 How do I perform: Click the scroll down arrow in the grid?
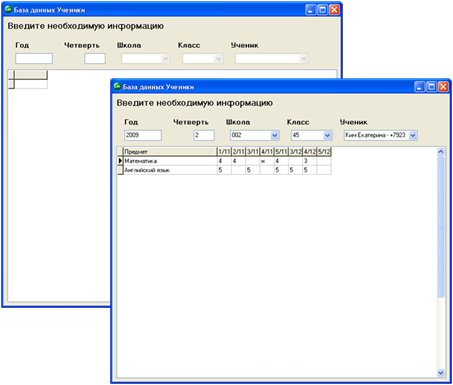click(441, 373)
